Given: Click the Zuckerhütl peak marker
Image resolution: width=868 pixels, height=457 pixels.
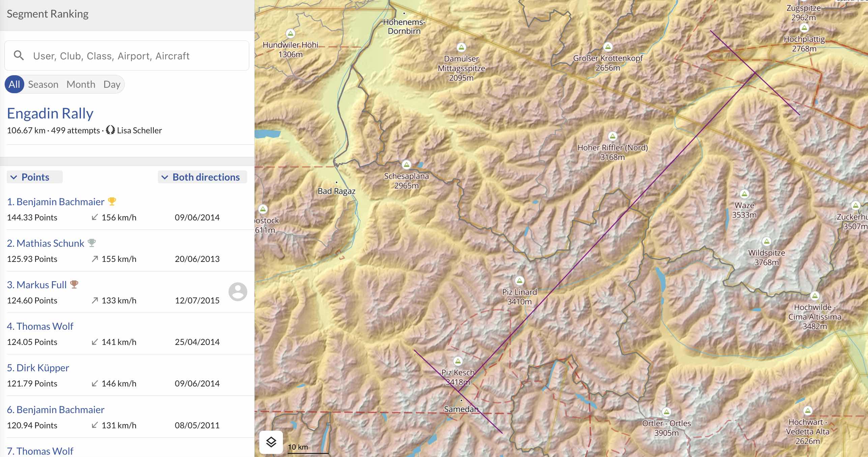Looking at the screenshot, I should (856, 205).
